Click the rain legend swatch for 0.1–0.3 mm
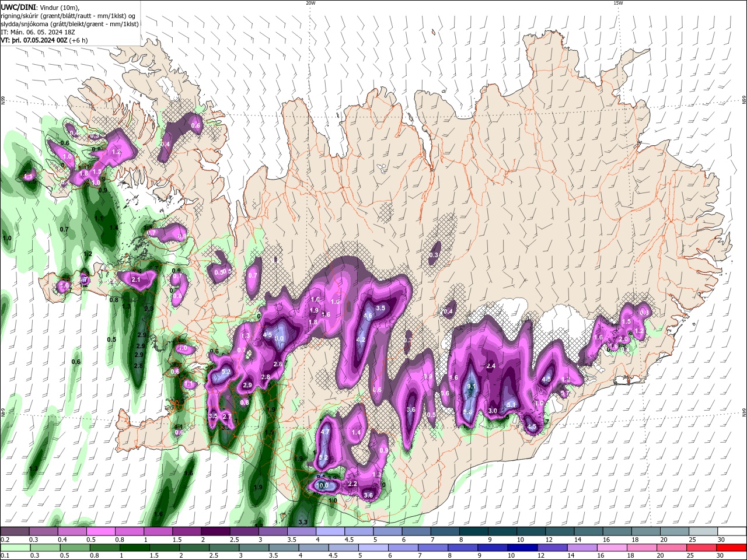 point(15,548)
